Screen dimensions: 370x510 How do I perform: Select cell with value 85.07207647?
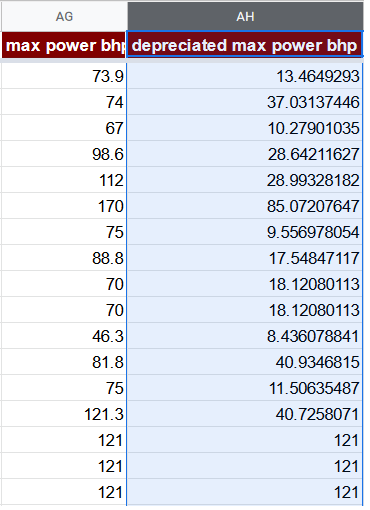click(245, 206)
